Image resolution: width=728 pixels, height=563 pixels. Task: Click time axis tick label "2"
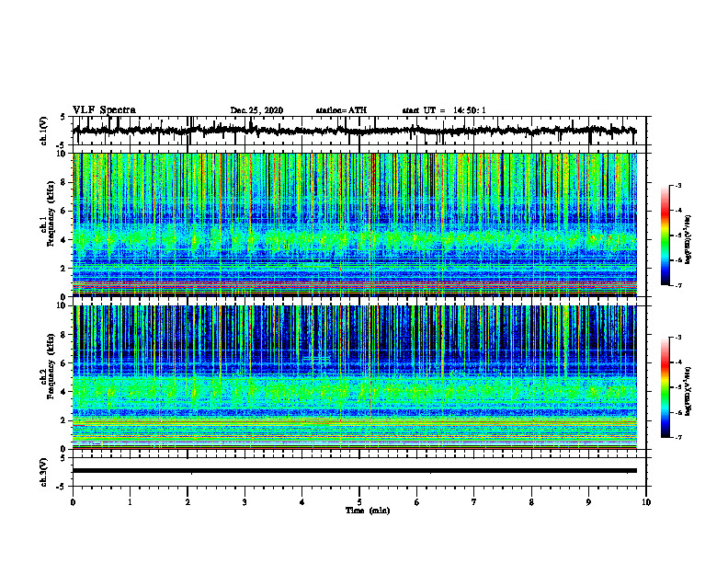click(188, 502)
